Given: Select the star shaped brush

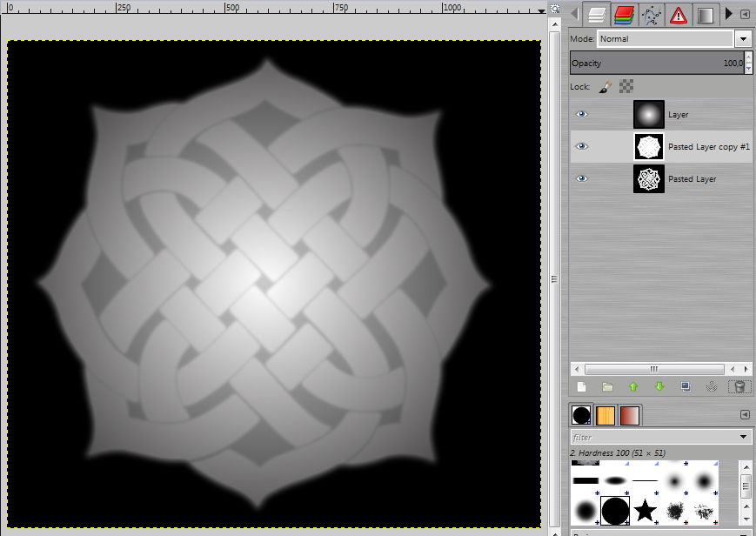Looking at the screenshot, I should 645,511.
